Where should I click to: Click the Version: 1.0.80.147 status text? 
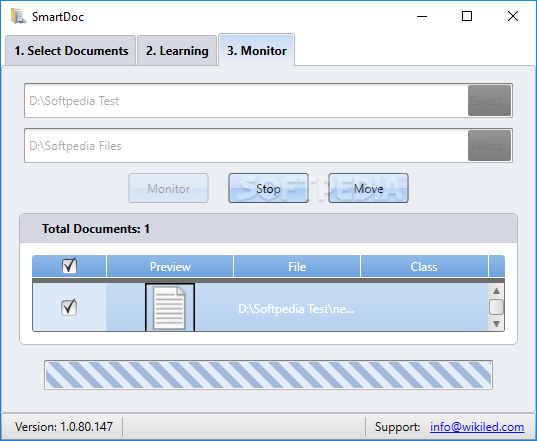(x=64, y=427)
